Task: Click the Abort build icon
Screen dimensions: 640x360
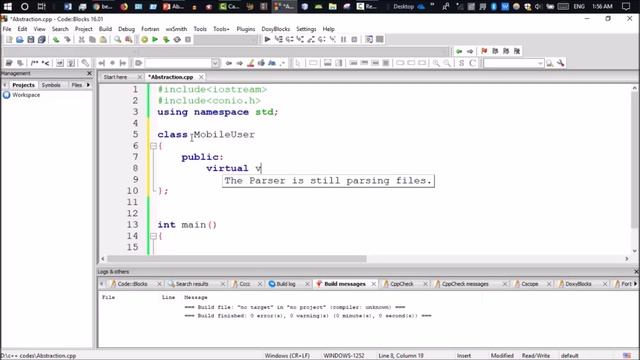Action: point(188,40)
